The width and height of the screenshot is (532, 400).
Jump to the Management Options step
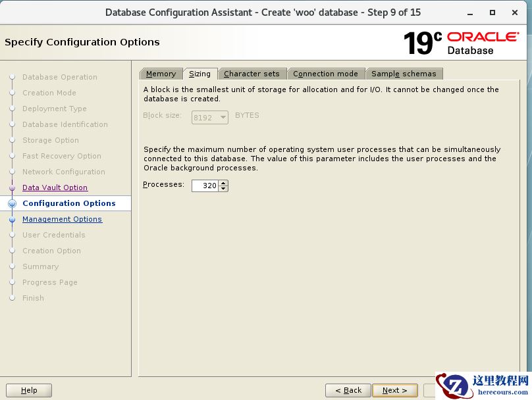[62, 219]
